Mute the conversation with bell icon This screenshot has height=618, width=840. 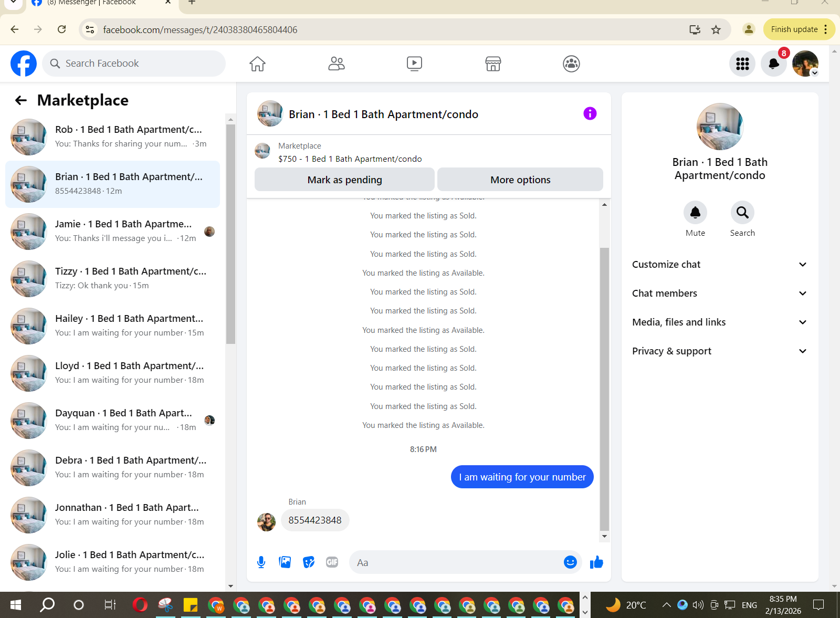pos(695,213)
